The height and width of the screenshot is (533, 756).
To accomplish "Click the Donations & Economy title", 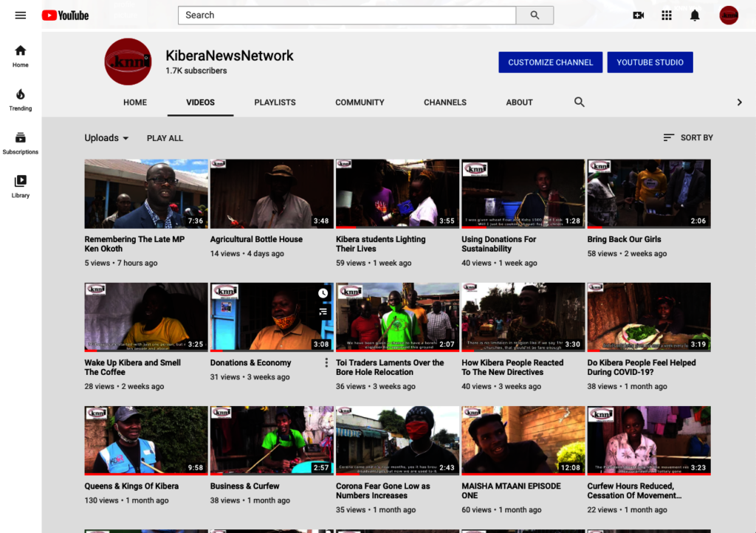I will 251,363.
